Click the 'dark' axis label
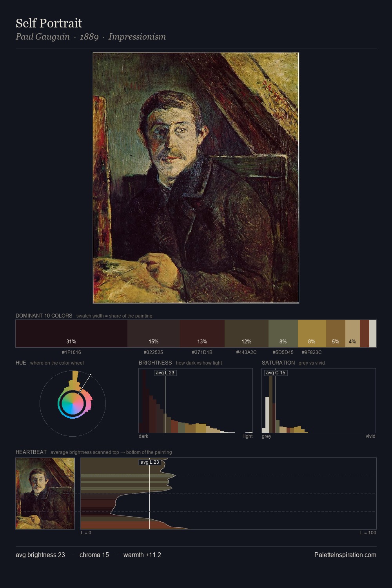The image size is (392, 588). click(143, 436)
